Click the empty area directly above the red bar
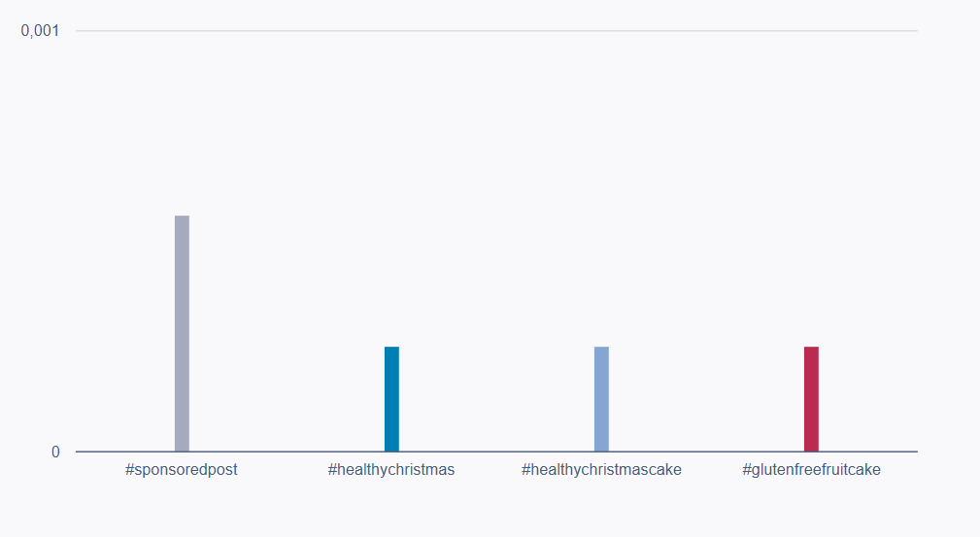Screen dimensions: 980x537 [x=811, y=243]
